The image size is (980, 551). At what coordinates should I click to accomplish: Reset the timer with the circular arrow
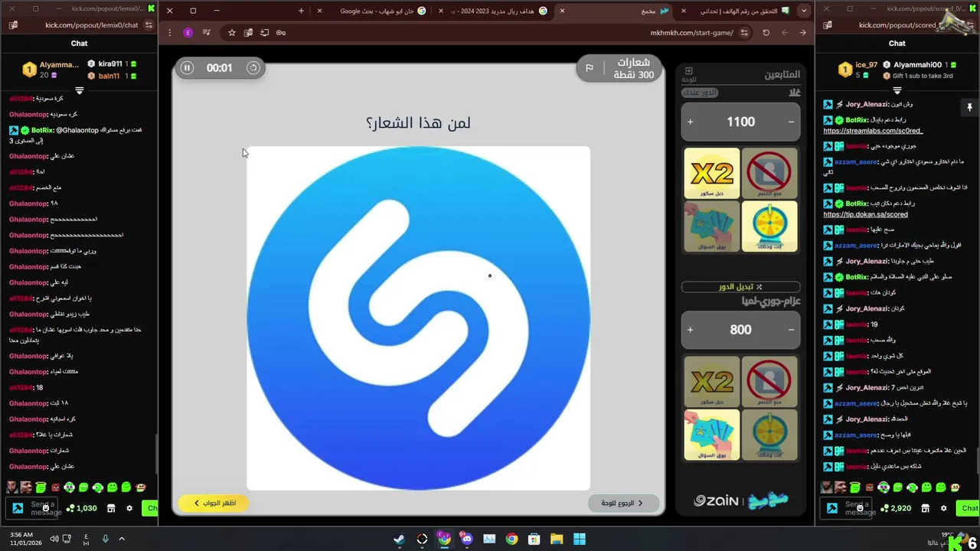point(253,68)
